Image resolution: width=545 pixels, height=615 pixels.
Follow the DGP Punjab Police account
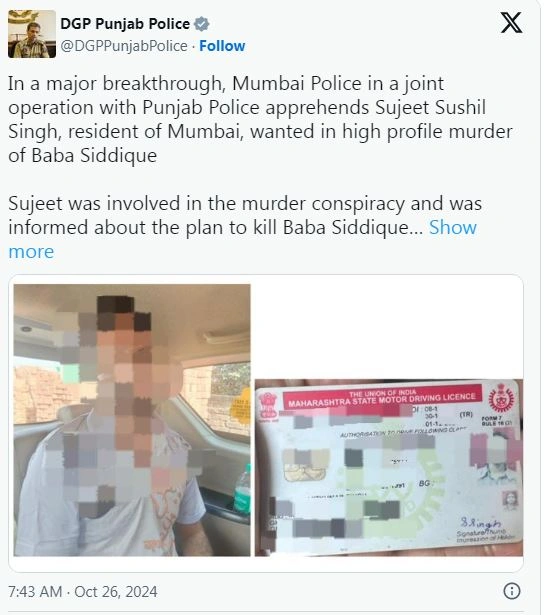[x=222, y=46]
